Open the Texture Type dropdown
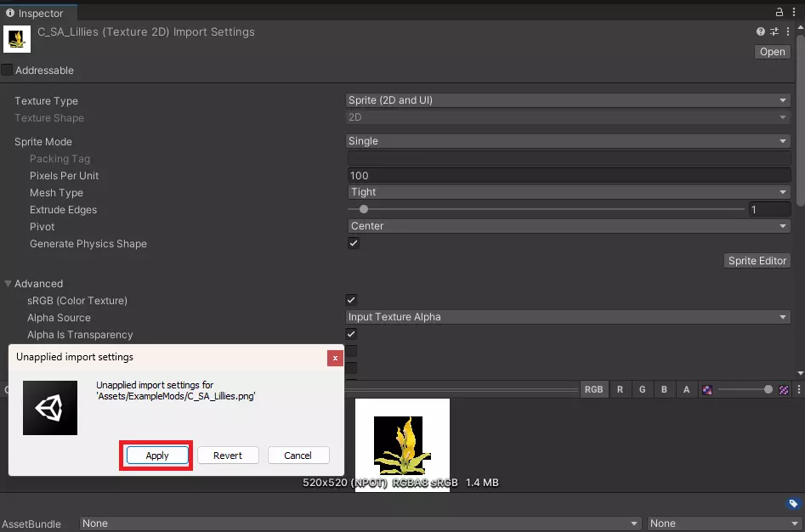Screen dimensions: 805x532 [x=568, y=100]
